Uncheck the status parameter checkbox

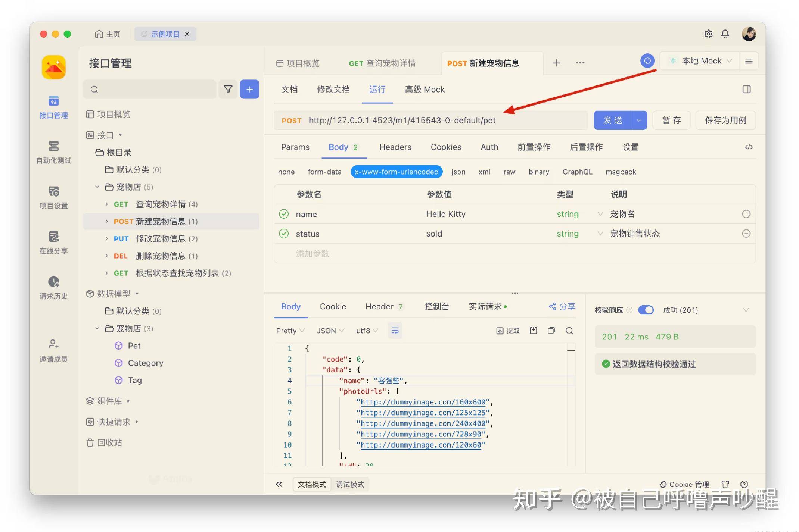(284, 234)
